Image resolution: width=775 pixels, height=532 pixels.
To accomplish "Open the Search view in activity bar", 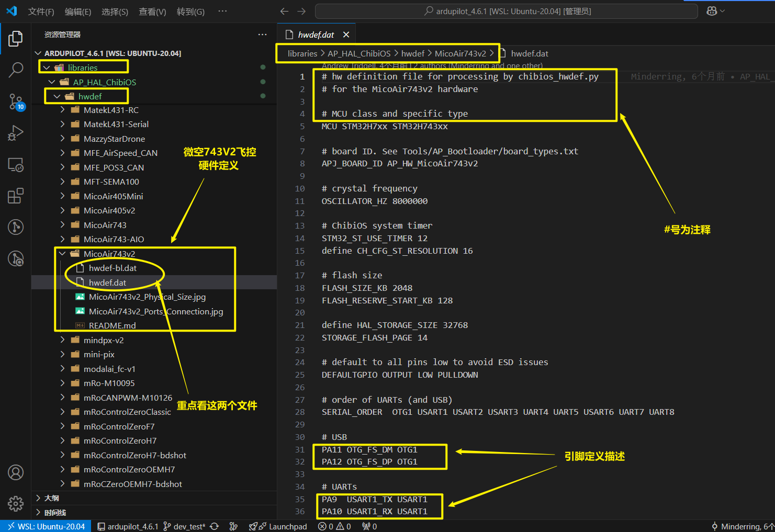I will 16,70.
